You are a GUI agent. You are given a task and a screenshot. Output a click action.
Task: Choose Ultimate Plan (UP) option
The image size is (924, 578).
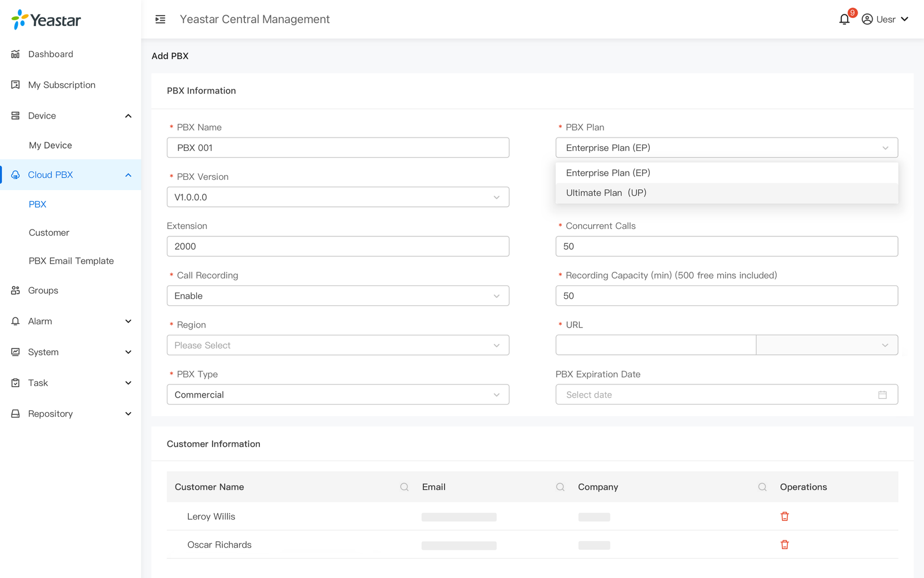click(726, 193)
